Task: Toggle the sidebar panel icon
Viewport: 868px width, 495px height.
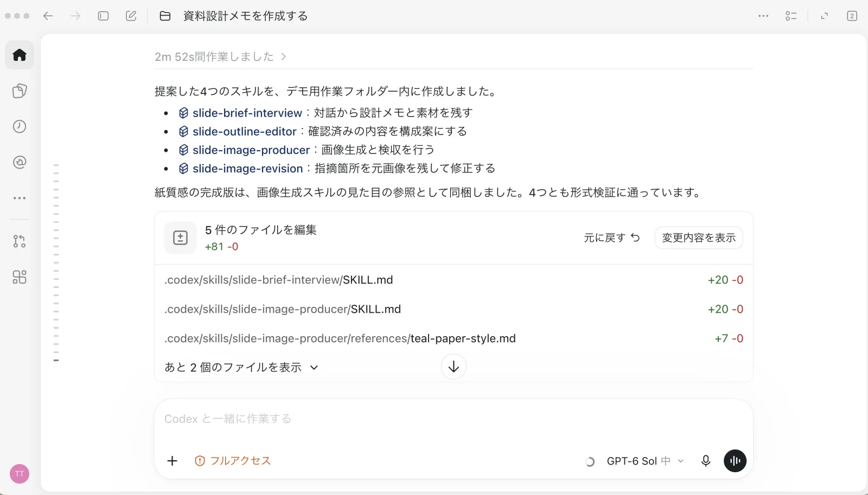Action: click(x=103, y=16)
